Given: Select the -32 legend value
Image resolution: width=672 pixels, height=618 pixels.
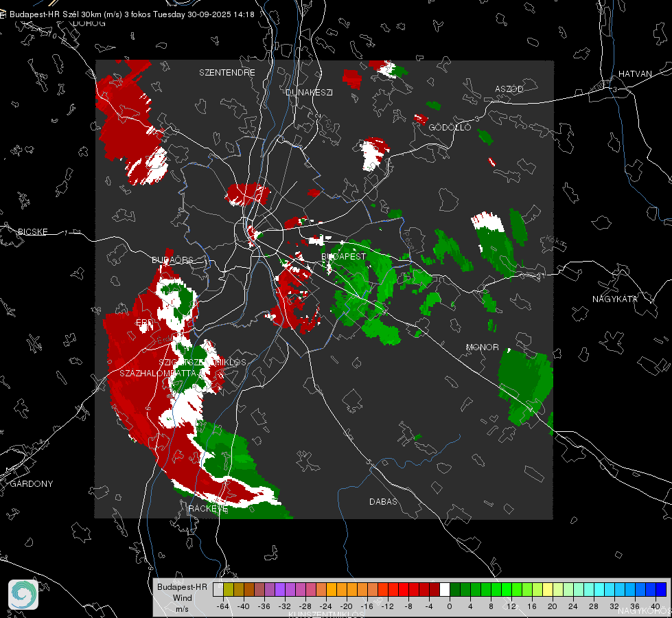Looking at the screenshot, I should click(284, 606).
